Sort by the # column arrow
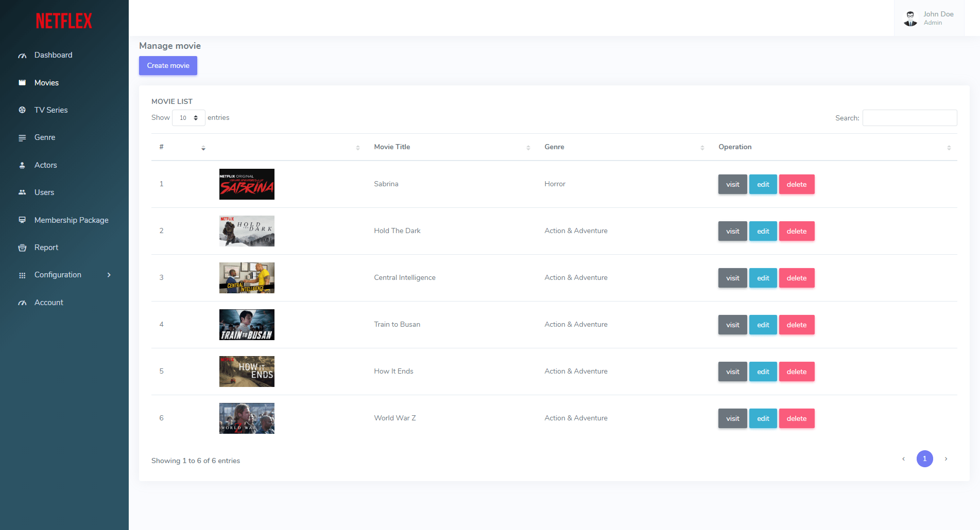This screenshot has height=530, width=980. pos(203,148)
